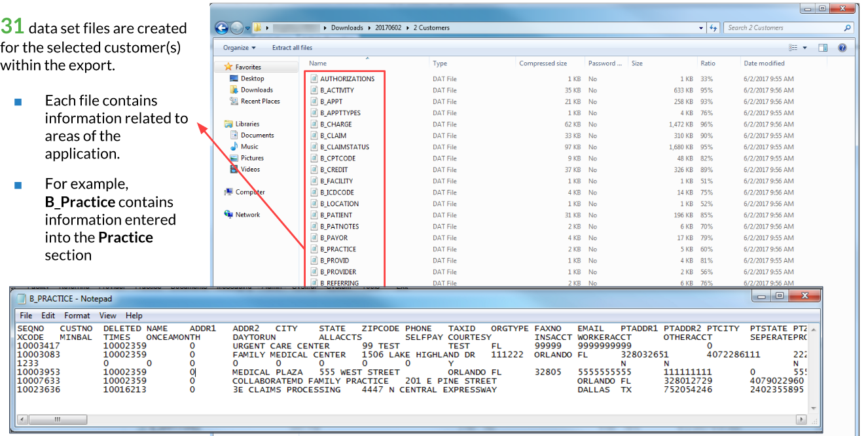Screen dimensions: 868x436
Task: Select the B_PAYOR file icon
Action: pos(314,238)
